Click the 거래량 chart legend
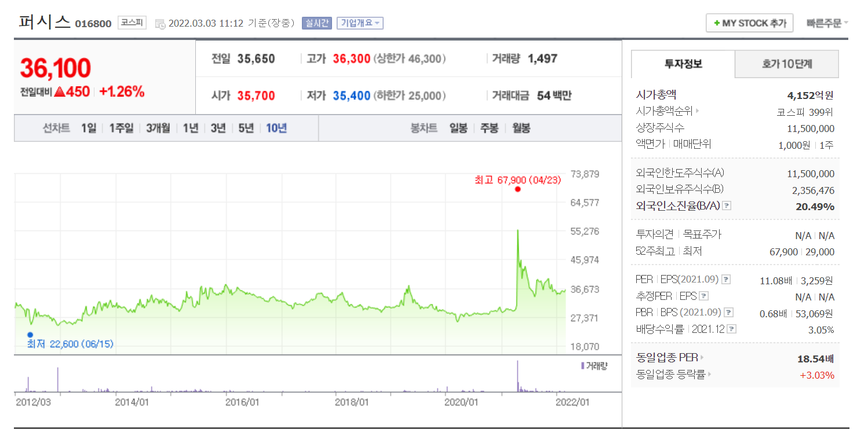868x429 pixels. 594,366
